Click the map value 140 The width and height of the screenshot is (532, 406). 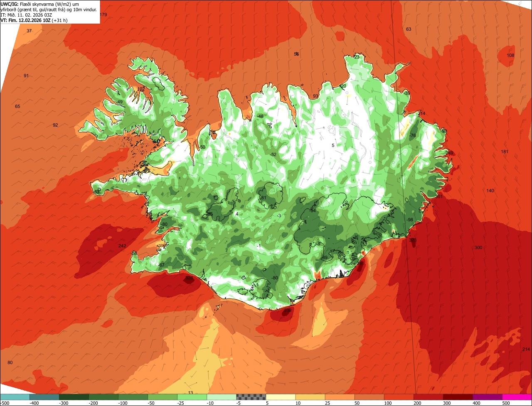(490, 191)
